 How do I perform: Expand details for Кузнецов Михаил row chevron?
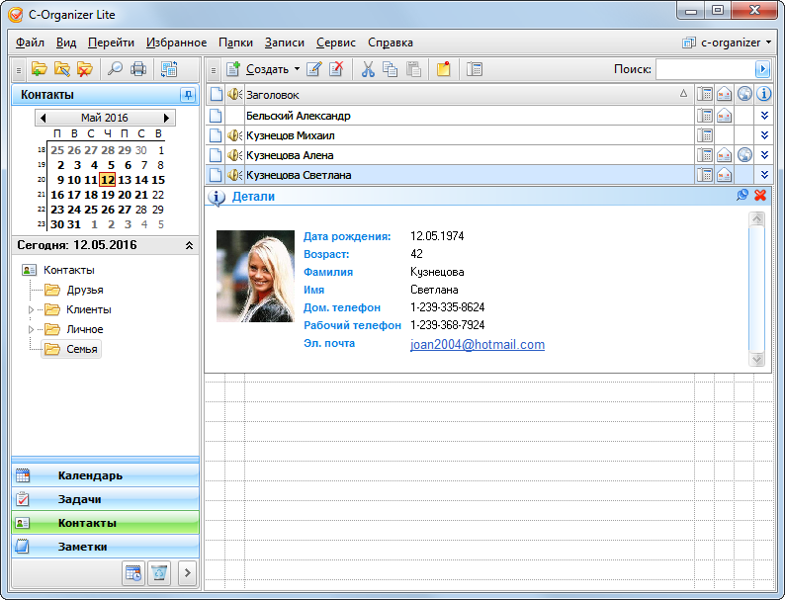764,136
